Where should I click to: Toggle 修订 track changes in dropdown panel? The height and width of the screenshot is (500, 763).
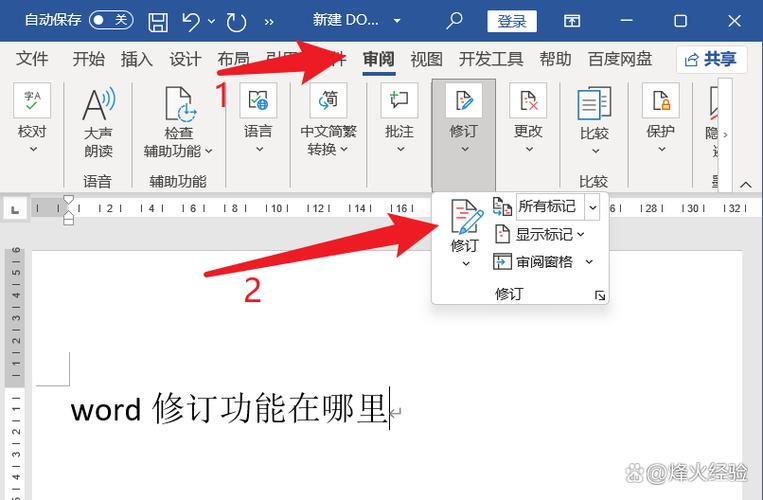[466, 218]
